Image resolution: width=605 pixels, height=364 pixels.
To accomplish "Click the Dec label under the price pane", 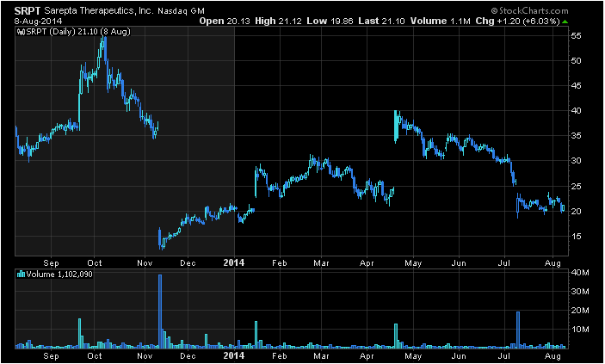I will point(188,263).
